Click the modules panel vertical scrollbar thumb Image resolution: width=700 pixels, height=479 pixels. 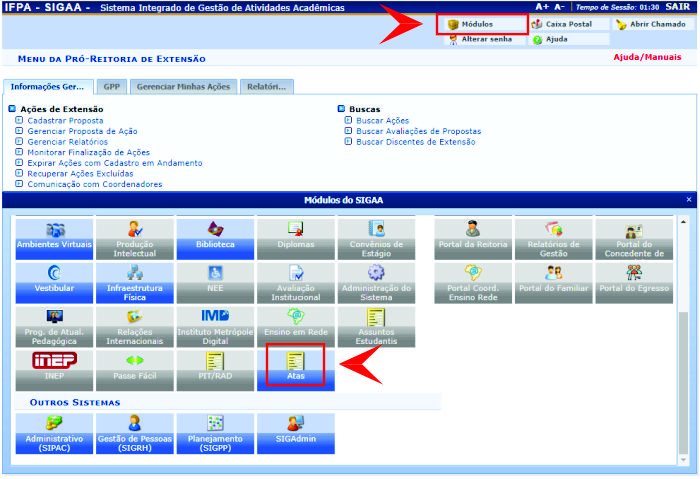click(x=683, y=383)
